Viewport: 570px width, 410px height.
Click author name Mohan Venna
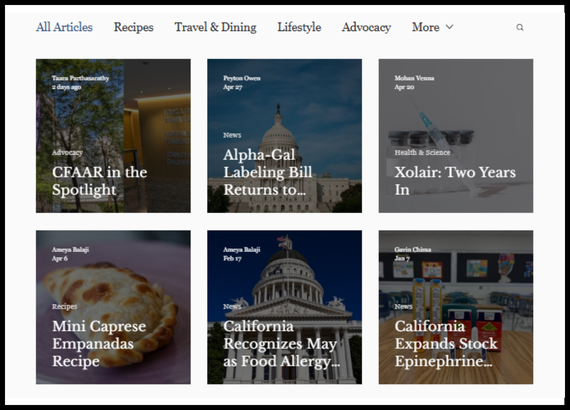click(414, 78)
